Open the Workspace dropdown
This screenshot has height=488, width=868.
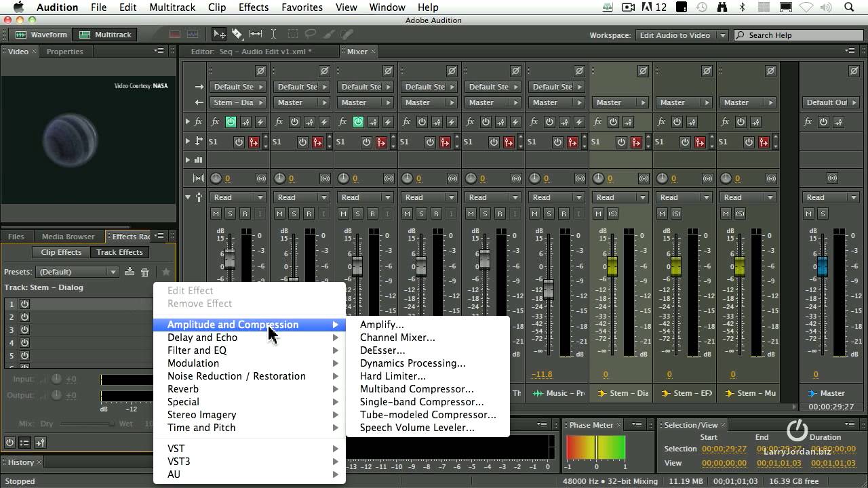(x=682, y=35)
